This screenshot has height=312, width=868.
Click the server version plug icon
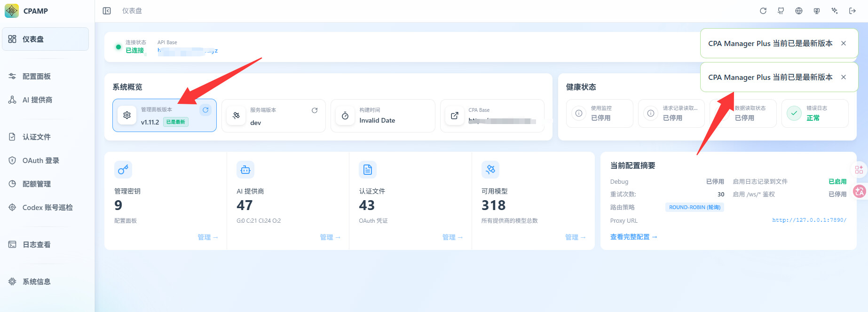pos(236,116)
